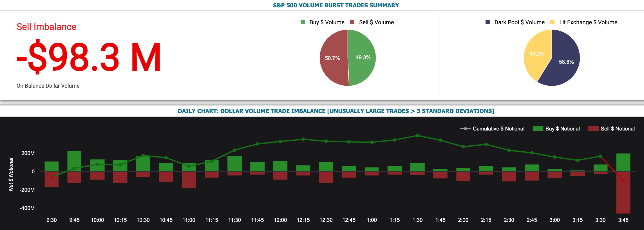This screenshot has height=230, width=644.
Task: Click the cumulative line point at 1:30
Action: click(417, 136)
